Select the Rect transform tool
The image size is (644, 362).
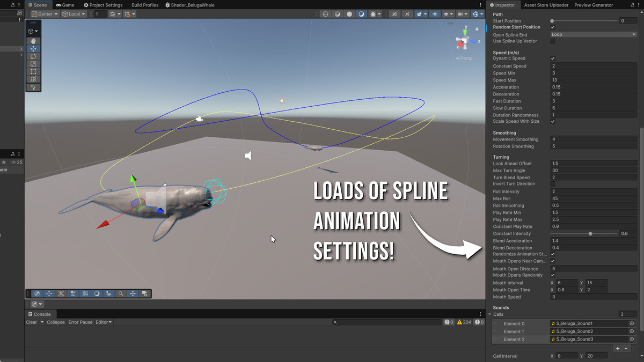(x=33, y=71)
